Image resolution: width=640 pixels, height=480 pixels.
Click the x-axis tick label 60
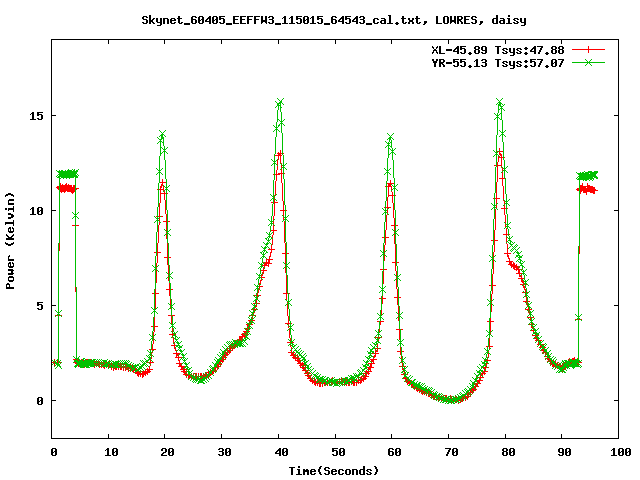(394, 452)
